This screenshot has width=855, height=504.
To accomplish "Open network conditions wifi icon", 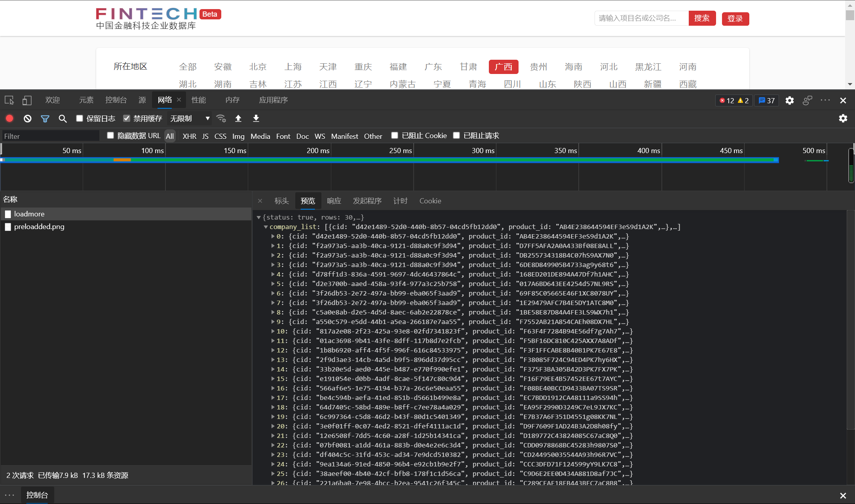I will tap(221, 118).
